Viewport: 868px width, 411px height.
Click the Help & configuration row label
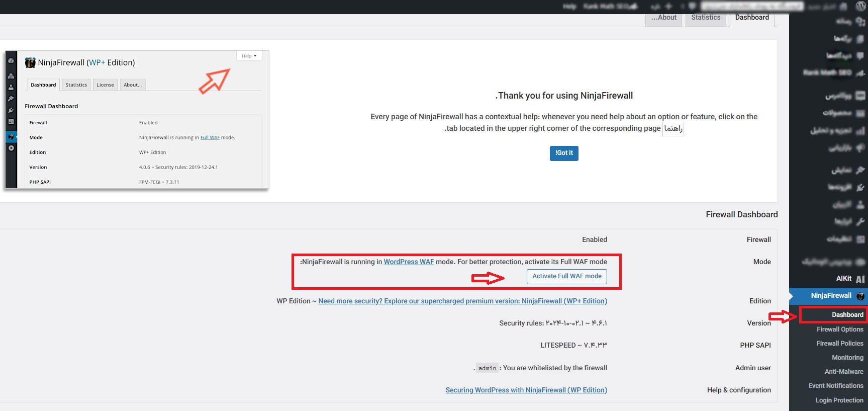[739, 390]
